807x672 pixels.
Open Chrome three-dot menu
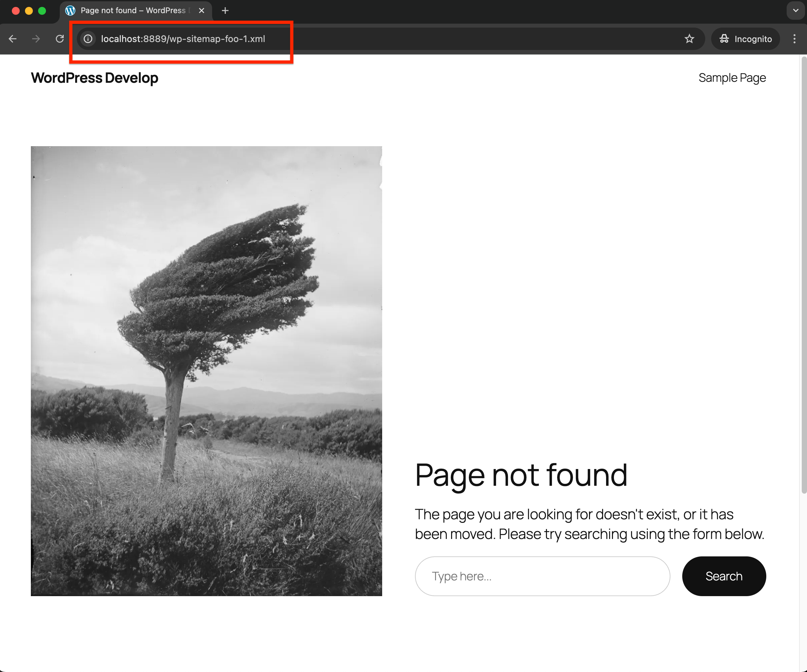coord(794,39)
